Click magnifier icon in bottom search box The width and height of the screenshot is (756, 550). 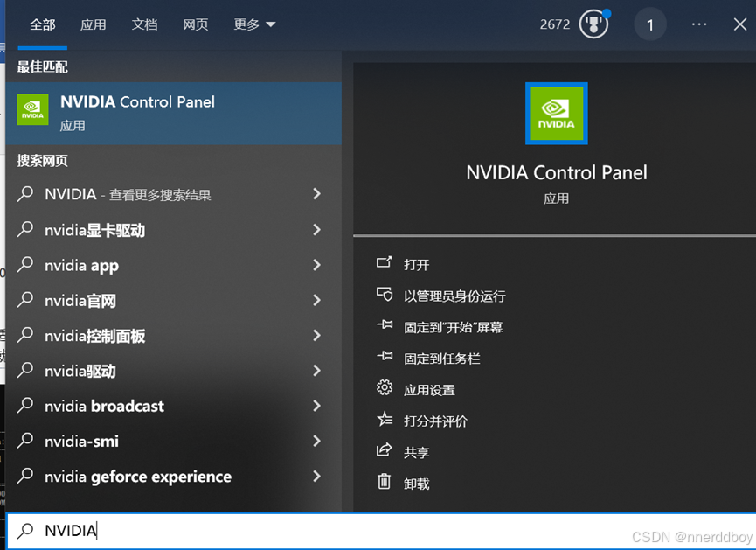(x=25, y=530)
